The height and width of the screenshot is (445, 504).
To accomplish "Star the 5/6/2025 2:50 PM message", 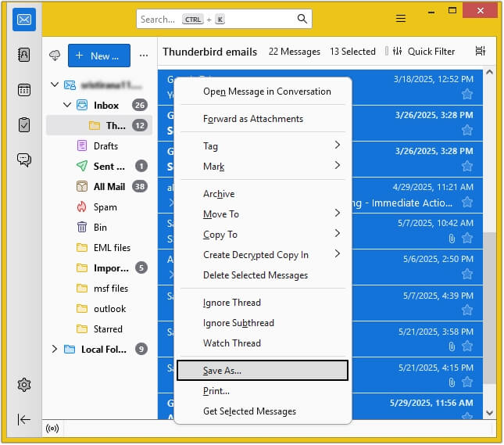I will (x=467, y=275).
